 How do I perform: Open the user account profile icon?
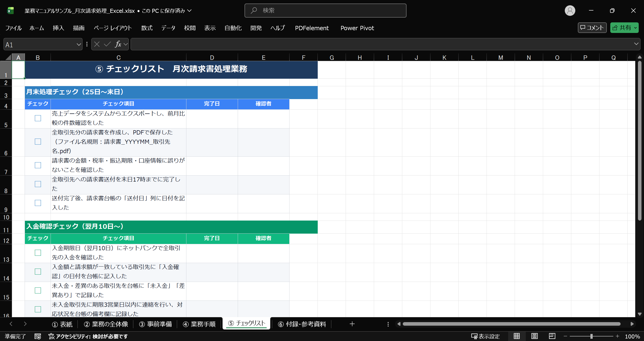click(x=570, y=11)
